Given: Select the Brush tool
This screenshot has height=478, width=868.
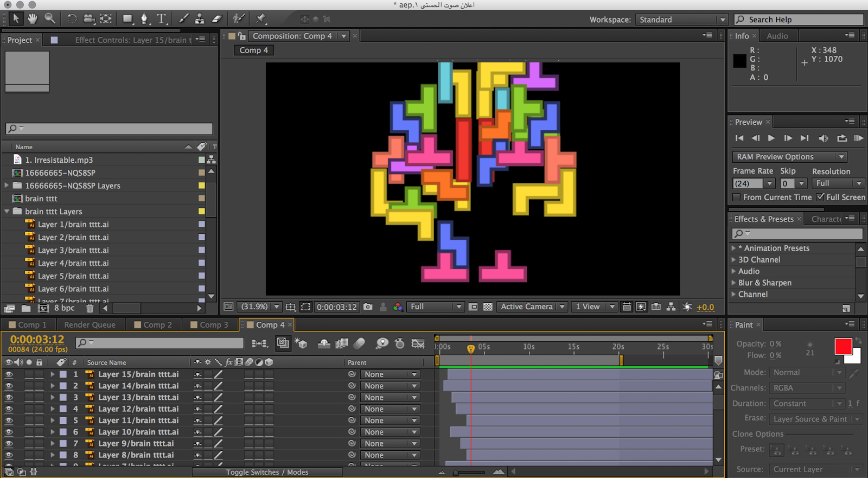Looking at the screenshot, I should point(184,18).
